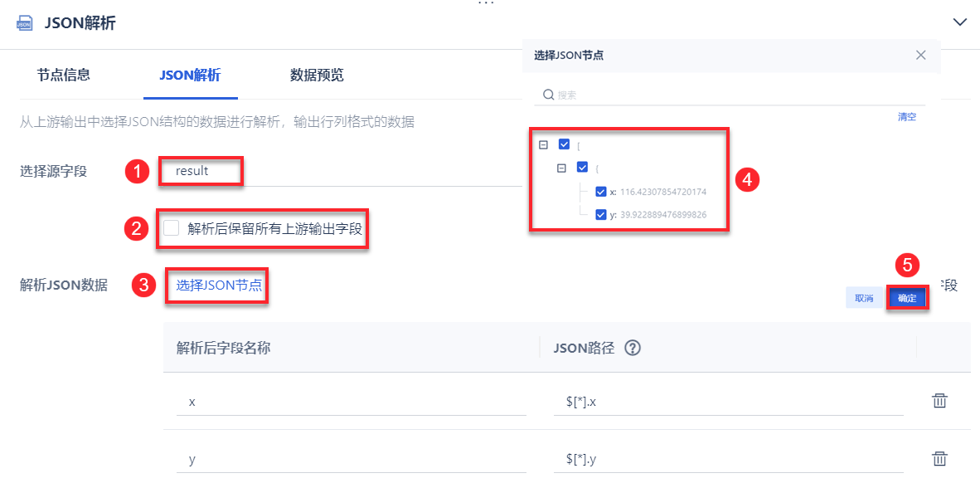Switch to the 数据预览 tab

pos(317,76)
